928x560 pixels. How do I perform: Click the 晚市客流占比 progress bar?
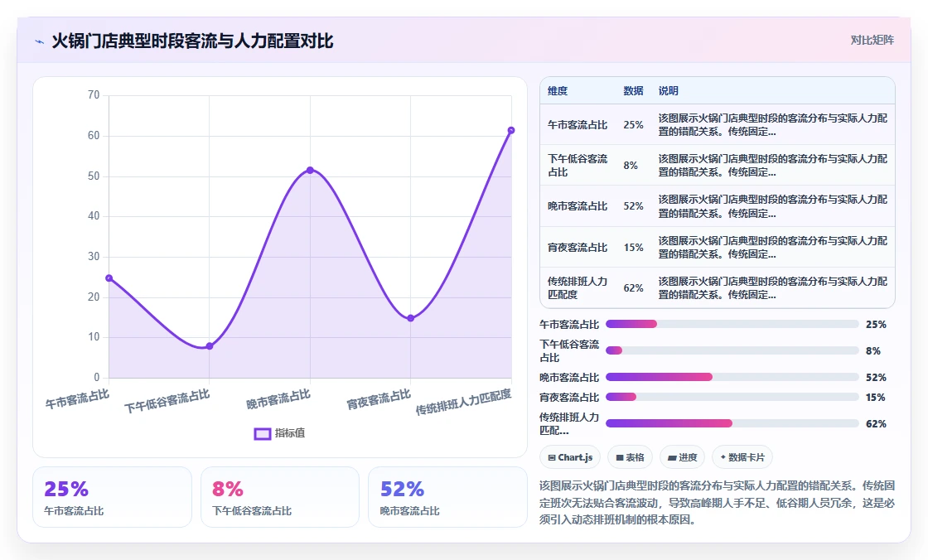tap(732, 377)
